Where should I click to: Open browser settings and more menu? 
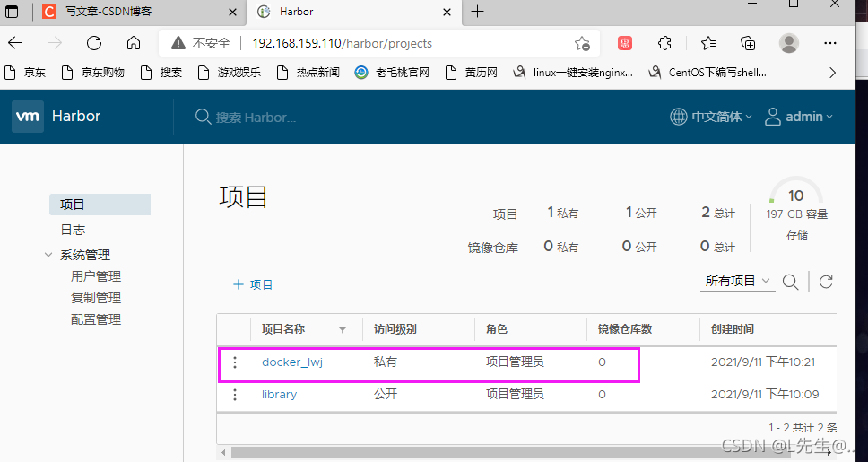(x=829, y=43)
